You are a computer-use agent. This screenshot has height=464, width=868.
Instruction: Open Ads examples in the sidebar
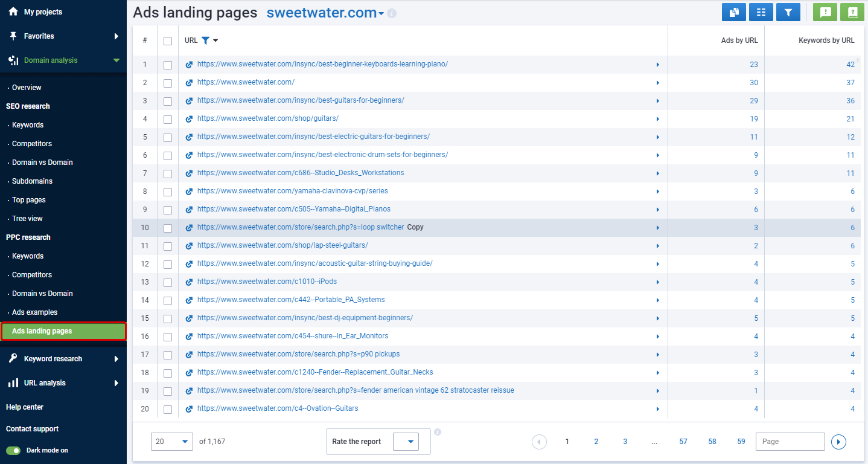pyautogui.click(x=34, y=312)
